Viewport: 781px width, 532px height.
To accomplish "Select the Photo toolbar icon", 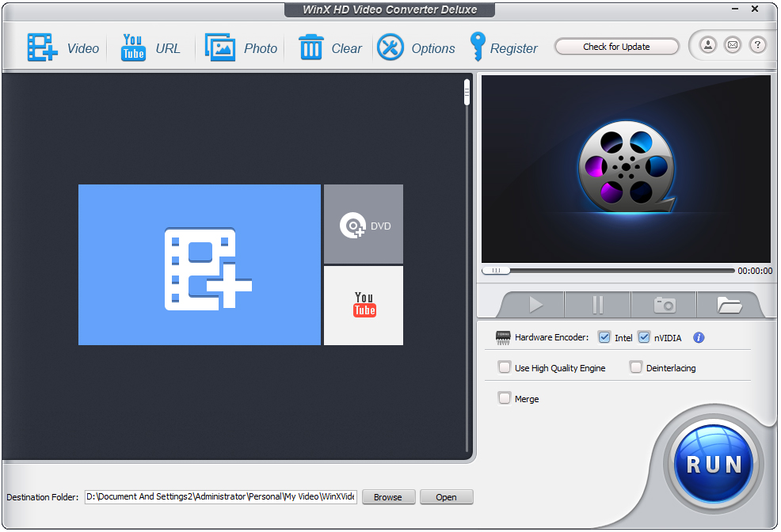I will point(220,47).
